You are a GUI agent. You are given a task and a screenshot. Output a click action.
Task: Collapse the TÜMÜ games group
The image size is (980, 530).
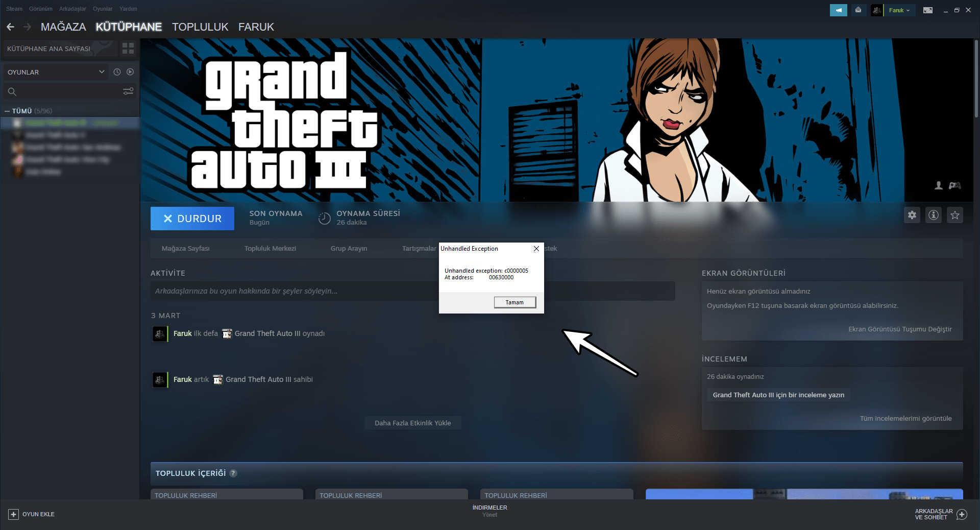(7, 111)
